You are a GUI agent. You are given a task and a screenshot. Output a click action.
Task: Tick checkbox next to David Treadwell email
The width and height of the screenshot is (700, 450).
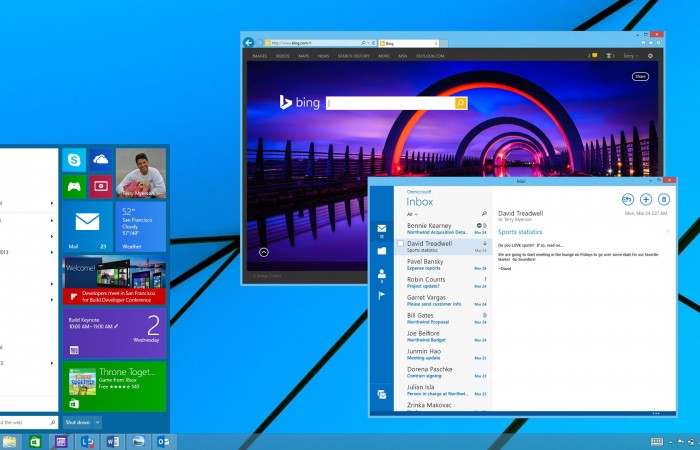tap(401, 243)
